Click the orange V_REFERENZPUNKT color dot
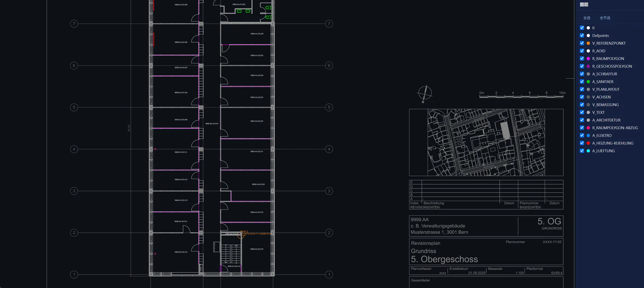Viewport: 644px width, 288px height. 588,43
